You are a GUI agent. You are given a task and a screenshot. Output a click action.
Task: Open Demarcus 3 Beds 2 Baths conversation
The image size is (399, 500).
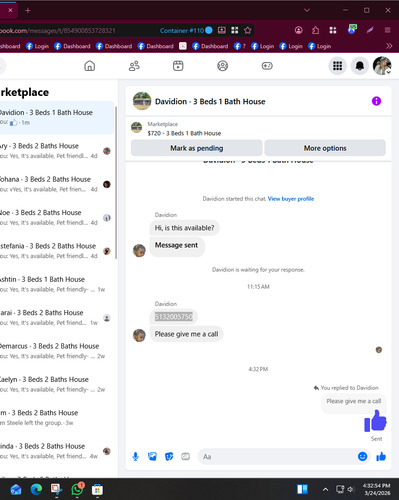[56, 351]
